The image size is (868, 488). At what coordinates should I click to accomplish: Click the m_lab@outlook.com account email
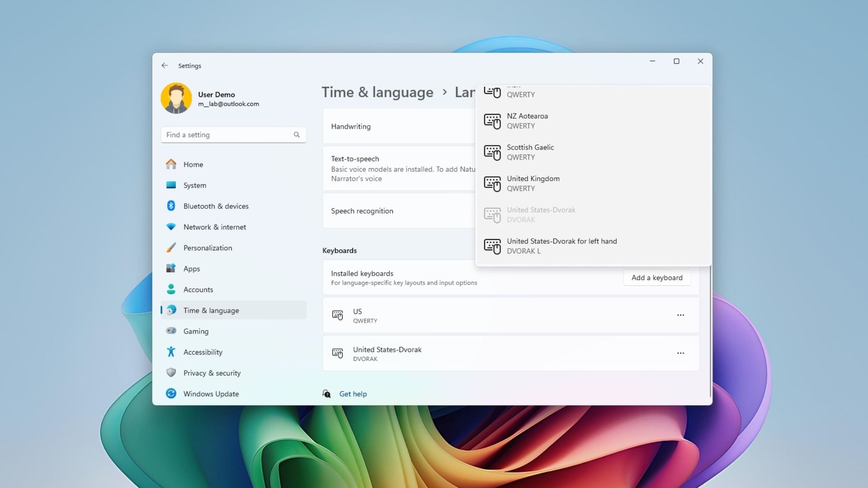pyautogui.click(x=228, y=104)
